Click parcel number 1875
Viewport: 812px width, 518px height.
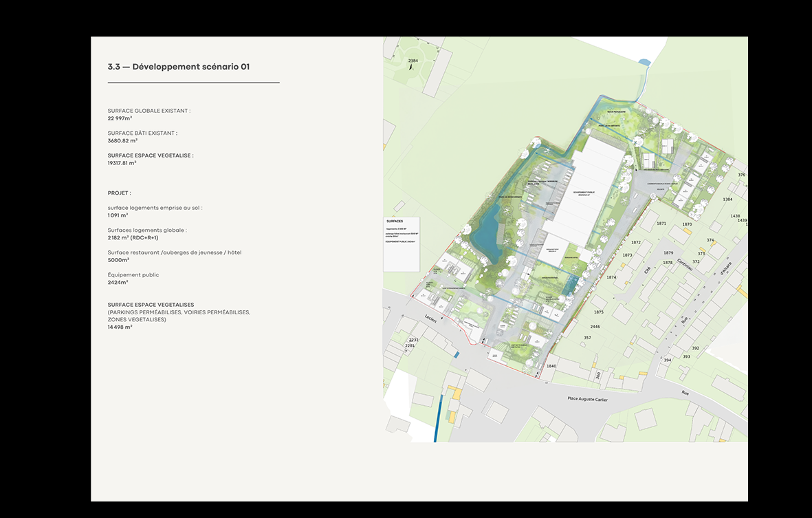point(599,312)
